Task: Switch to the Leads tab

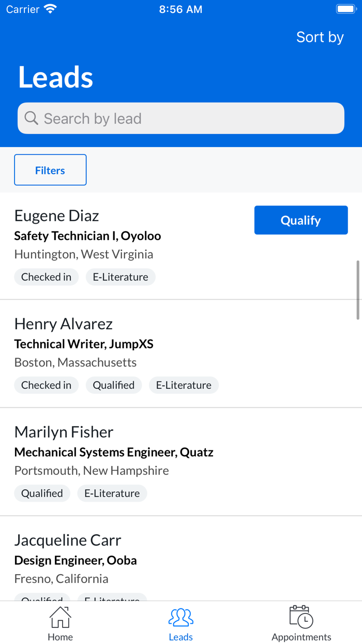Action: pyautogui.click(x=180, y=623)
